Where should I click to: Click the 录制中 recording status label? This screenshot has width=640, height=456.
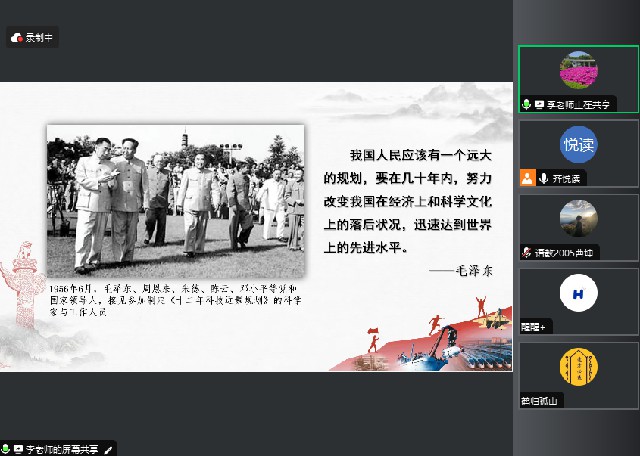(x=40, y=38)
